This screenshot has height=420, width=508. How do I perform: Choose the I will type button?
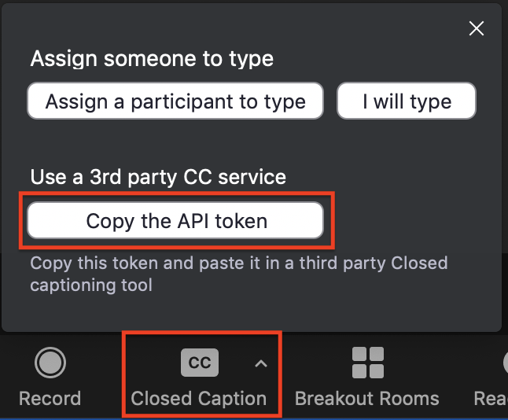(x=407, y=101)
